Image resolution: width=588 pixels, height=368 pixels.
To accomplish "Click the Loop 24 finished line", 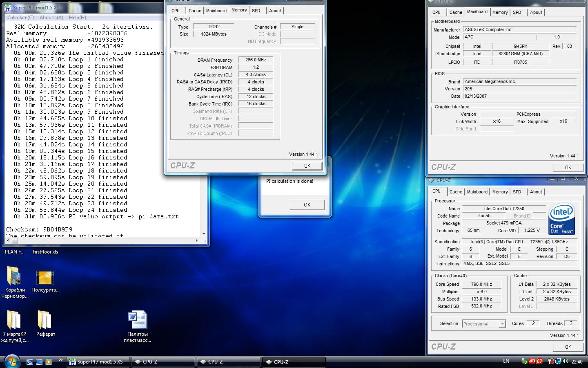I will [71, 210].
